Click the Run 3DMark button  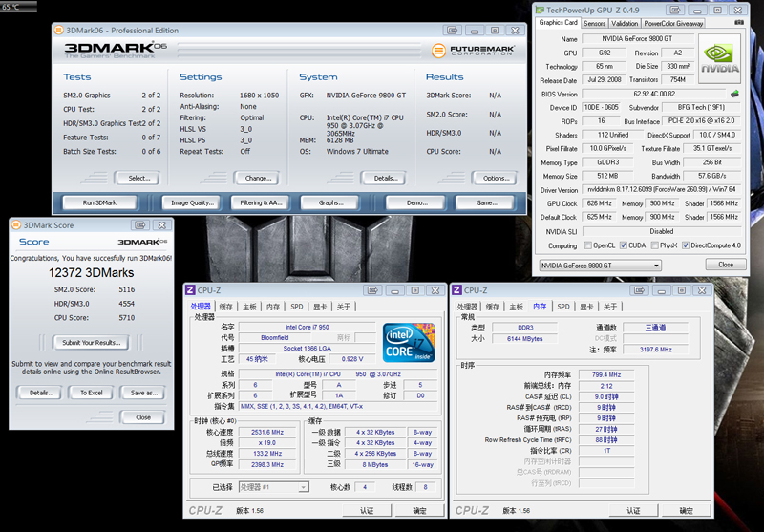pyautogui.click(x=99, y=202)
